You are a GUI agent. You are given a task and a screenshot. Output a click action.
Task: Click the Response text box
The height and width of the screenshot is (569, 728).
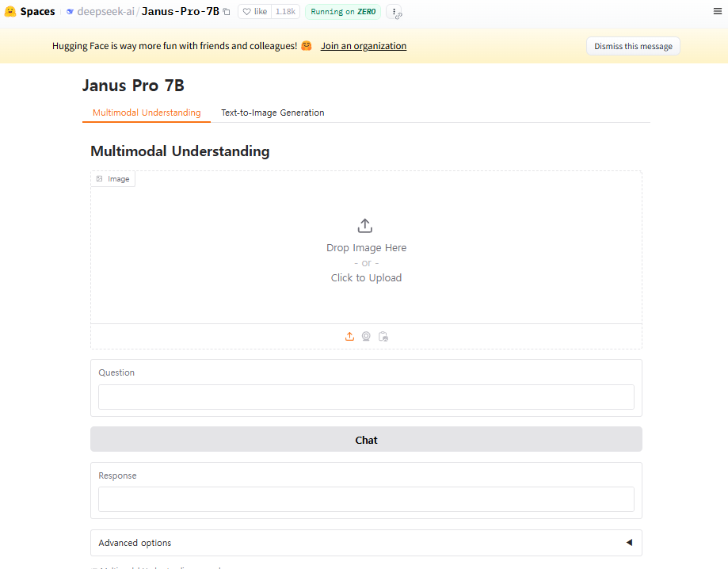366,499
